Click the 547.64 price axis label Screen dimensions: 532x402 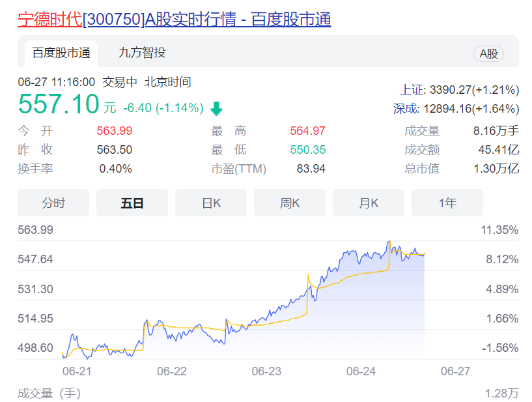[35, 259]
